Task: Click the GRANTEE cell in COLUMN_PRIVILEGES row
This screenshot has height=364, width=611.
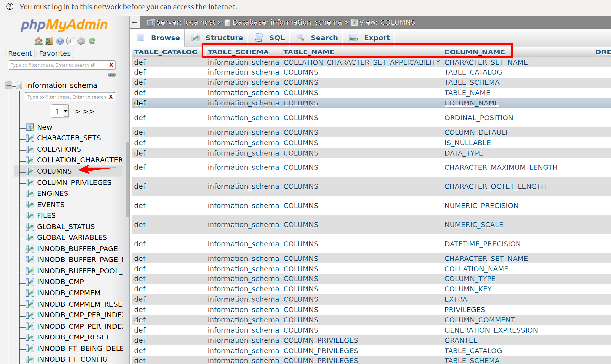Action: [x=461, y=340]
